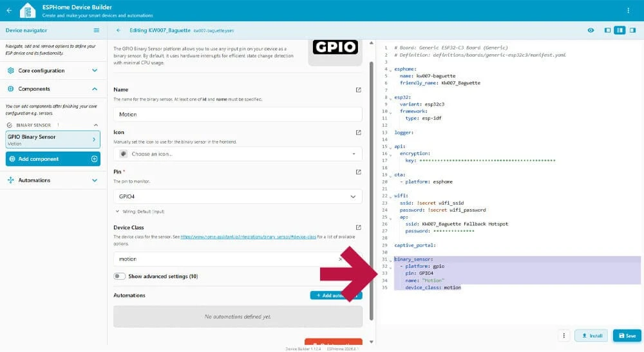
Task: Fold the wifi block in YAML
Action: tap(391, 196)
